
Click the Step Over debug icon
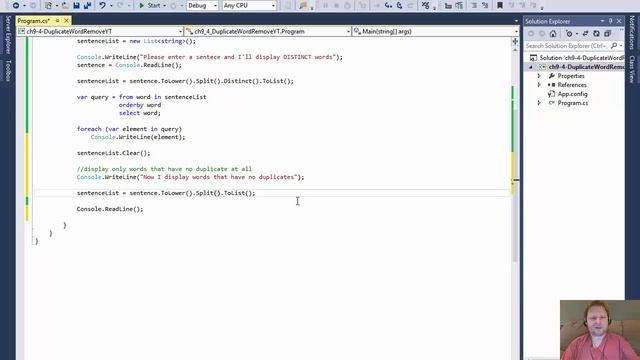[400, 6]
